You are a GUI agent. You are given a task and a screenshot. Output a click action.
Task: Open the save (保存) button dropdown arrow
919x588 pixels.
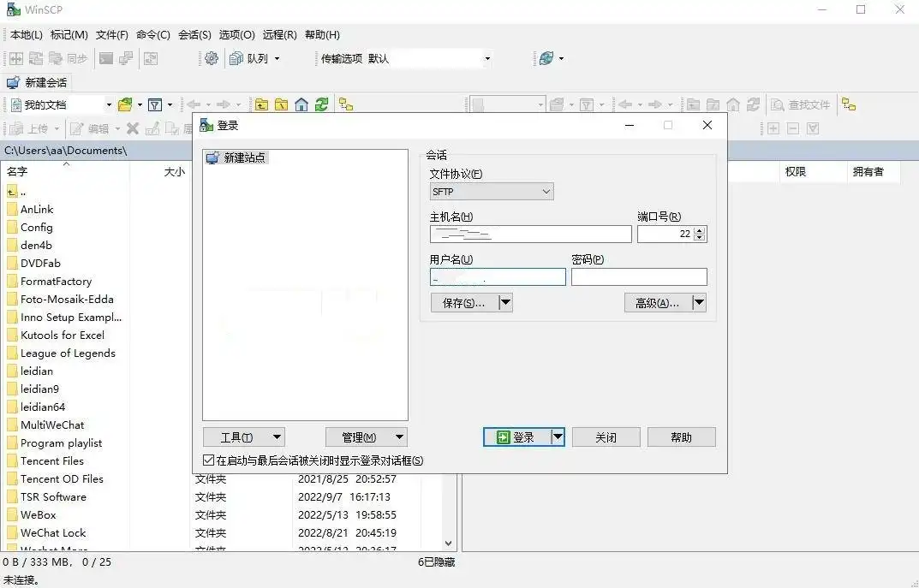point(505,303)
